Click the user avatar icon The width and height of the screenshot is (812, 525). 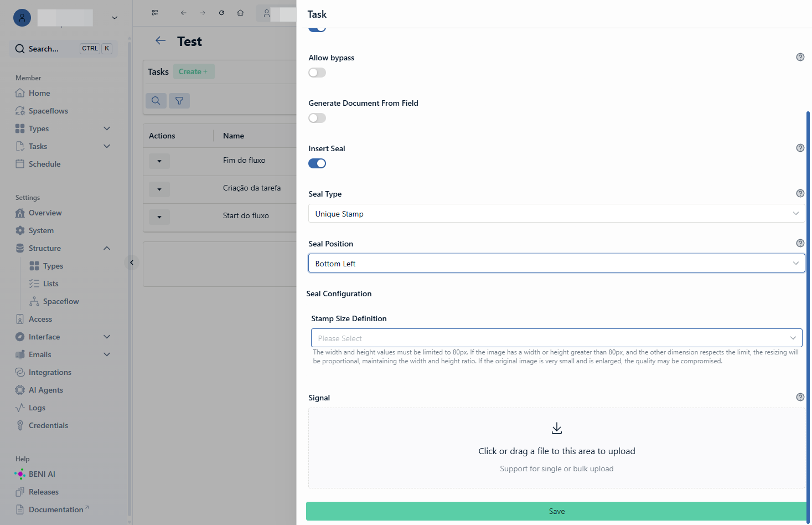(x=22, y=18)
